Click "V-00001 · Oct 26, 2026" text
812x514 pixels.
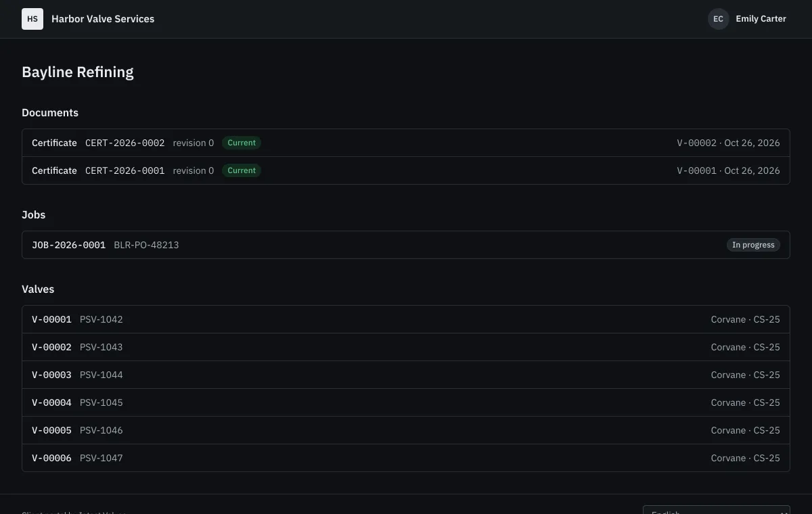[x=728, y=170]
